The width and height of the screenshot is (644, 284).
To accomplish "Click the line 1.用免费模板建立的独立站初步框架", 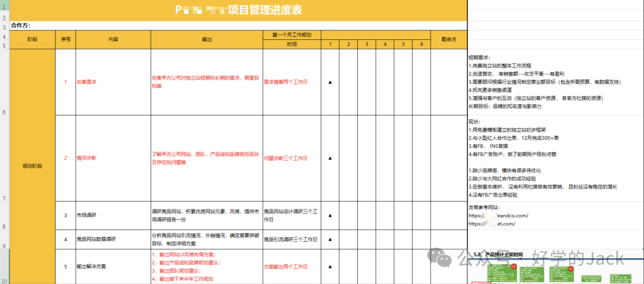I will coord(509,130).
